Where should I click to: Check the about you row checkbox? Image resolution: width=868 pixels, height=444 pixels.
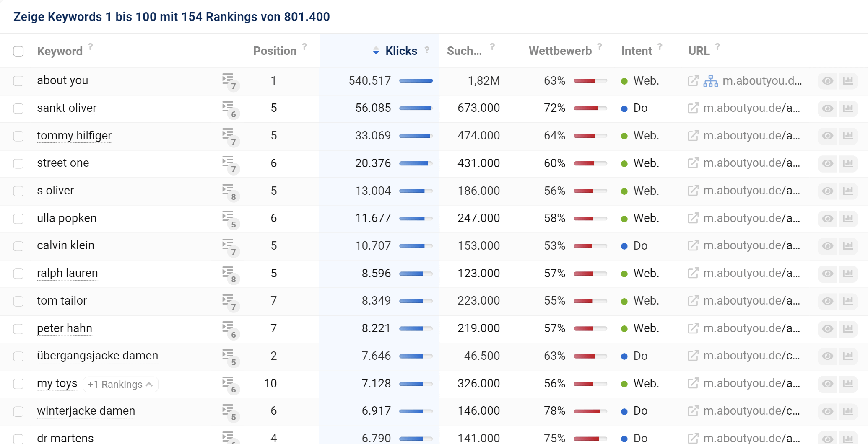coord(18,81)
